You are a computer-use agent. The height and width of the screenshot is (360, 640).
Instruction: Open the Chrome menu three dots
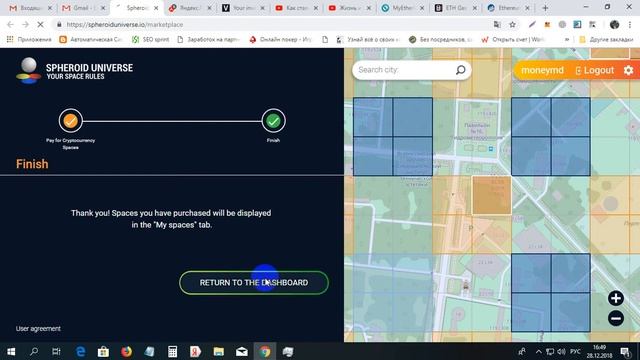click(x=630, y=24)
